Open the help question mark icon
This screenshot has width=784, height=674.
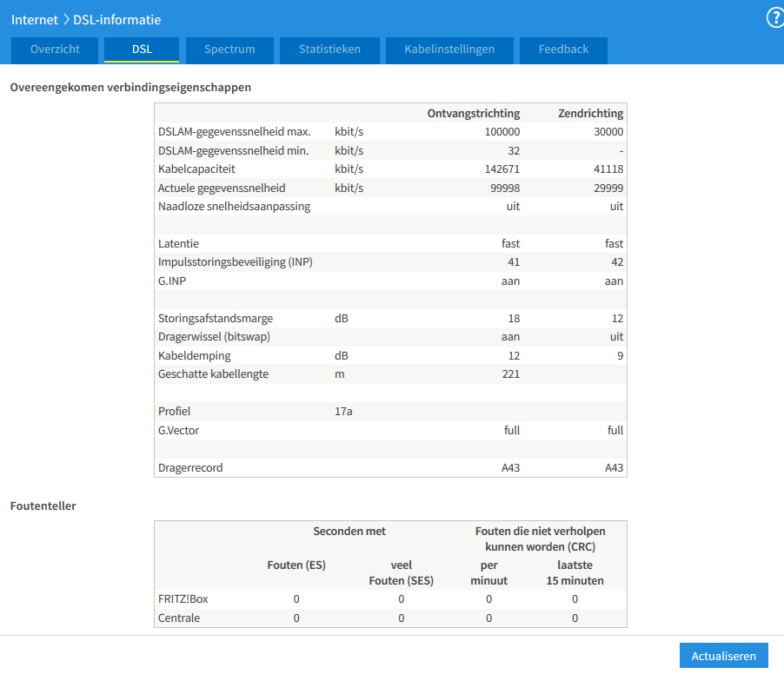click(774, 18)
